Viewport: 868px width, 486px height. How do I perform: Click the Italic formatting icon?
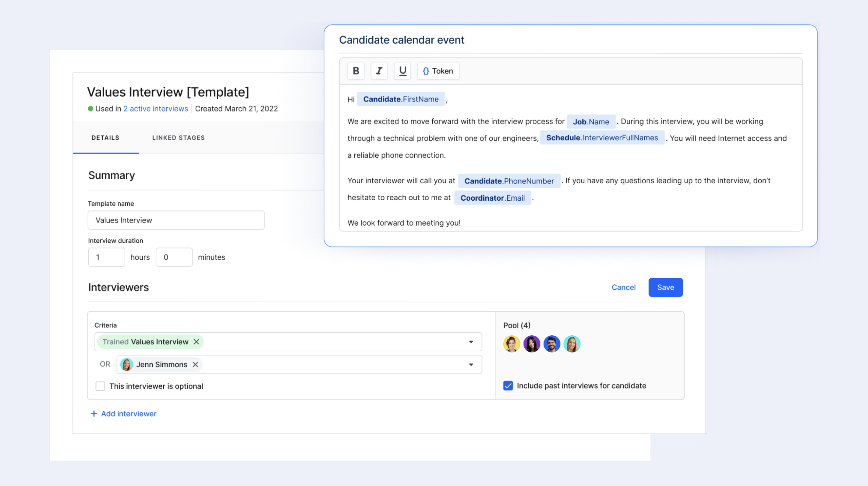tap(379, 71)
